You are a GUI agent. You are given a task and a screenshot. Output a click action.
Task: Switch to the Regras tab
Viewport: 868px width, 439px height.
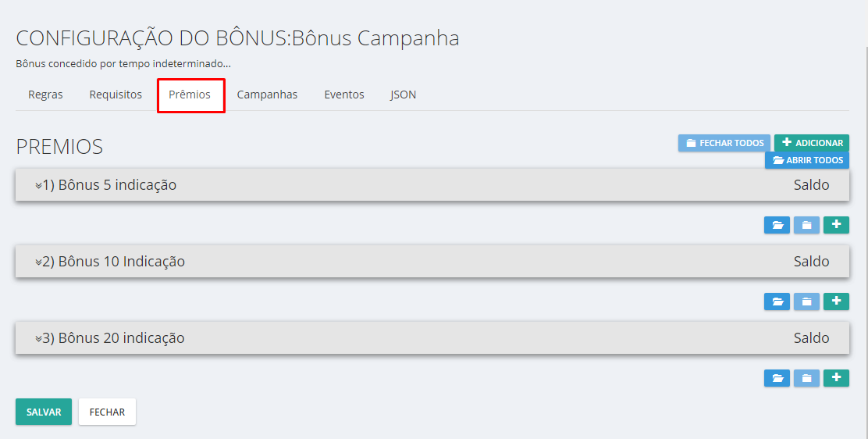pyautogui.click(x=45, y=95)
